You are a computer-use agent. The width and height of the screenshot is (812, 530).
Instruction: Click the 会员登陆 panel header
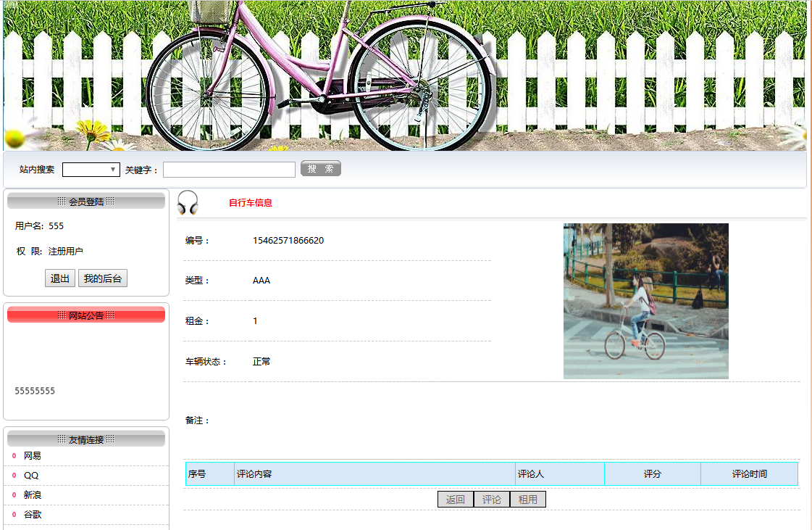[86, 202]
